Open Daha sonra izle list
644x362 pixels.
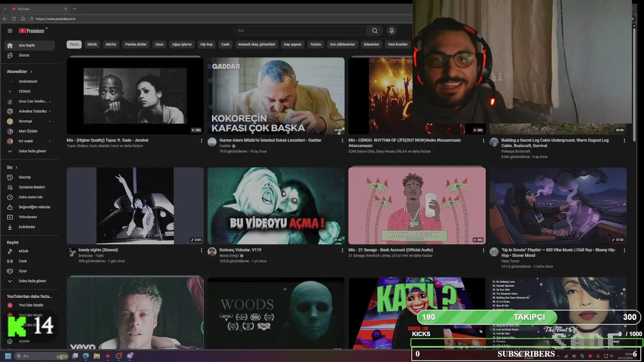point(29,197)
